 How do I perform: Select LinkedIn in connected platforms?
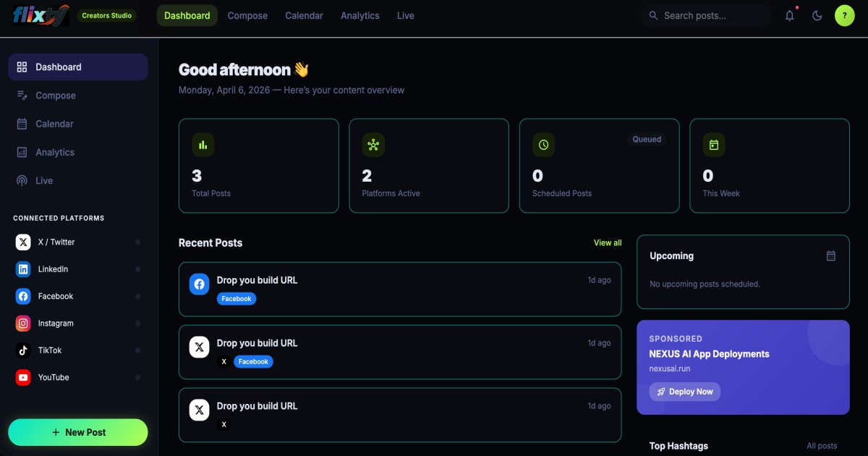point(53,269)
